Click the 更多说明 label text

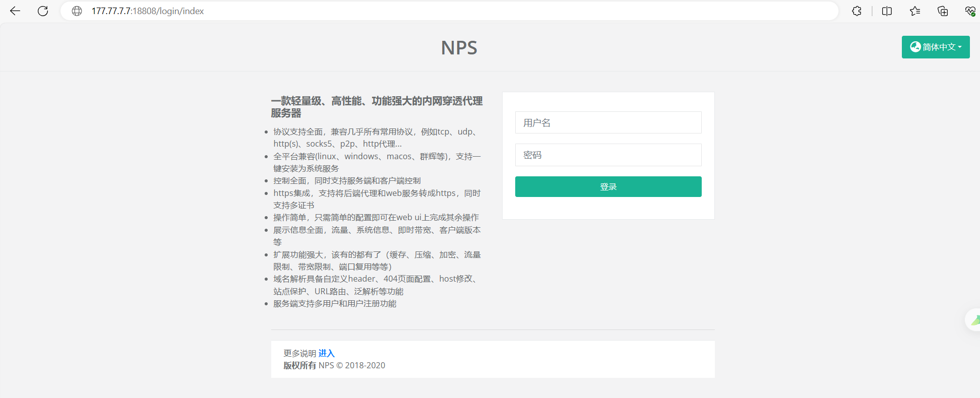tap(299, 353)
